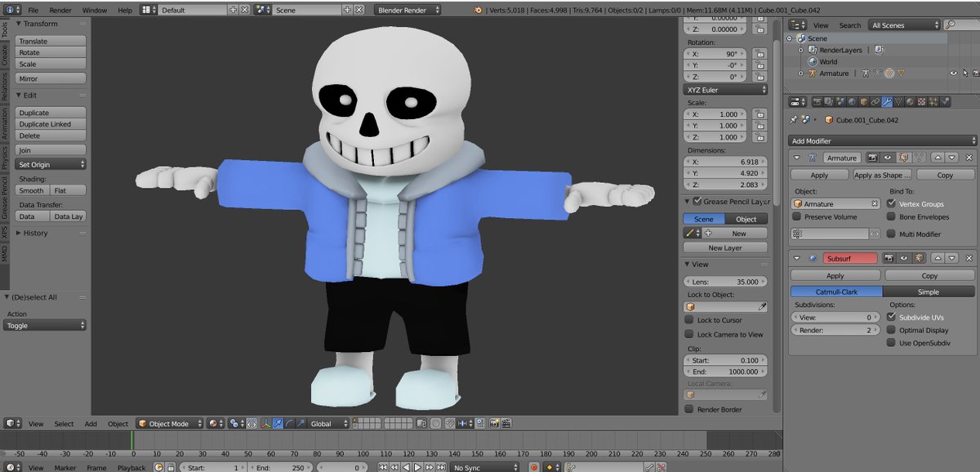Open the Material properties sphere tab
The image size is (980, 472).
(x=910, y=102)
